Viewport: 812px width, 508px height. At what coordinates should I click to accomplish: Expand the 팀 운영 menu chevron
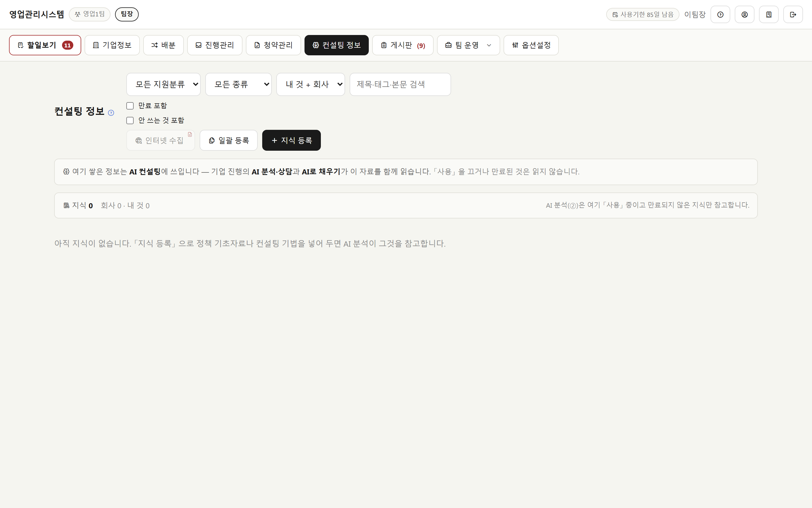(489, 45)
